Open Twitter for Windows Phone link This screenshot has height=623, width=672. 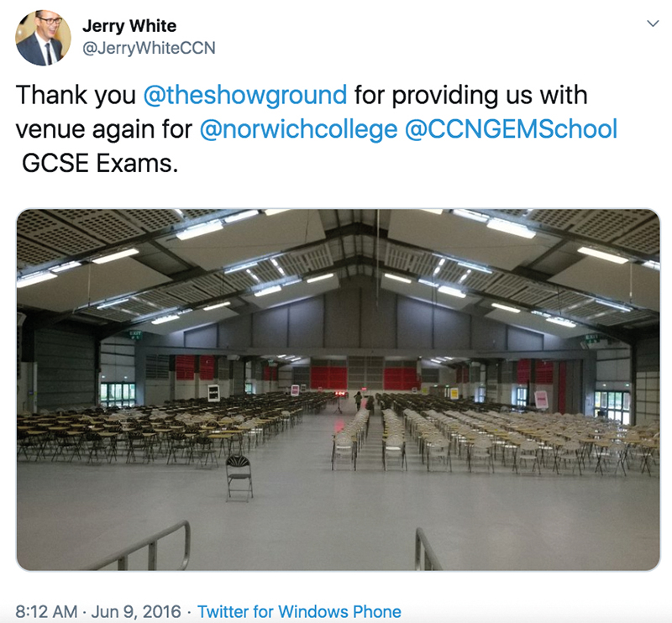(x=299, y=611)
